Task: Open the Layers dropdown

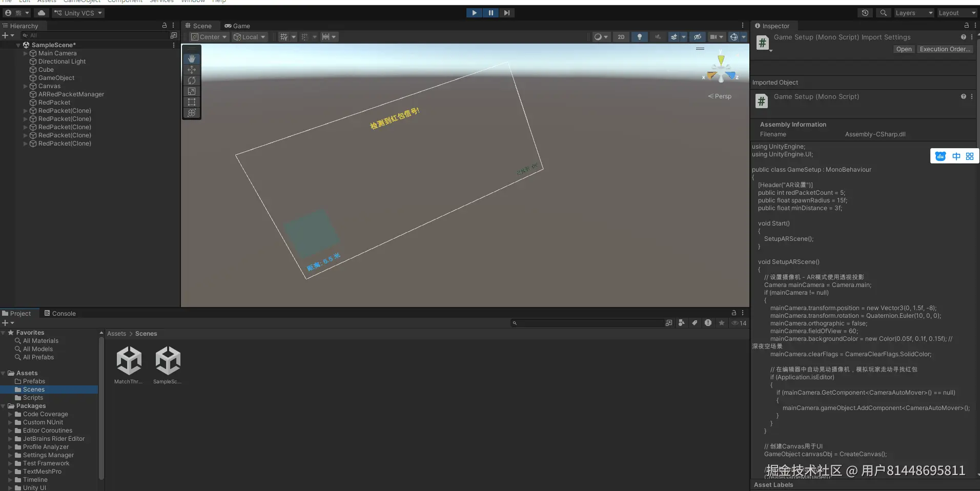Action: 913,13
